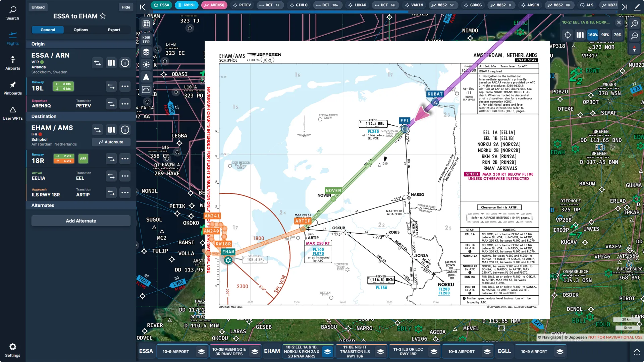Screen dimensions: 644x362
Task: Switch to the Export tab
Action: [114, 30]
